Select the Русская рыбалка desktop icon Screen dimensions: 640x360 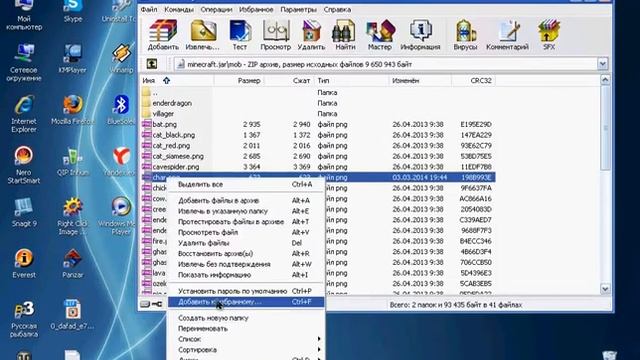pos(24,320)
